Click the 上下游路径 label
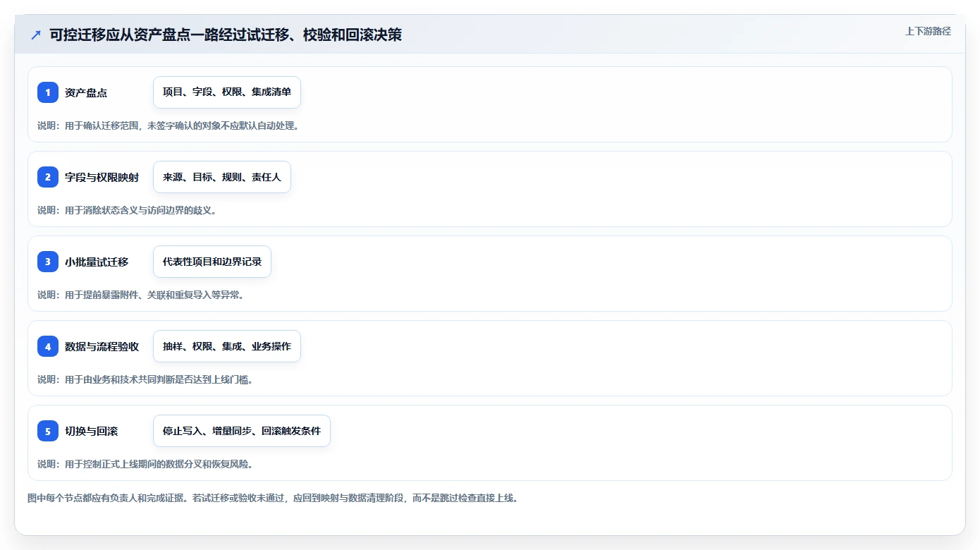 [x=928, y=31]
